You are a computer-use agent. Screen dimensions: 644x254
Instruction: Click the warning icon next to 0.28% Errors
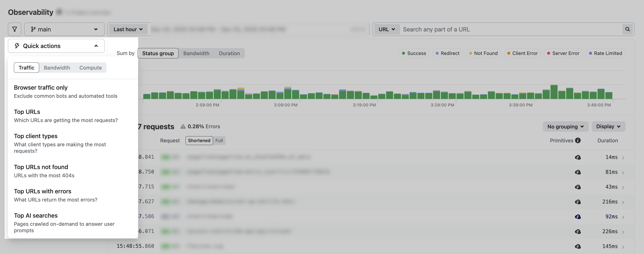(x=182, y=126)
